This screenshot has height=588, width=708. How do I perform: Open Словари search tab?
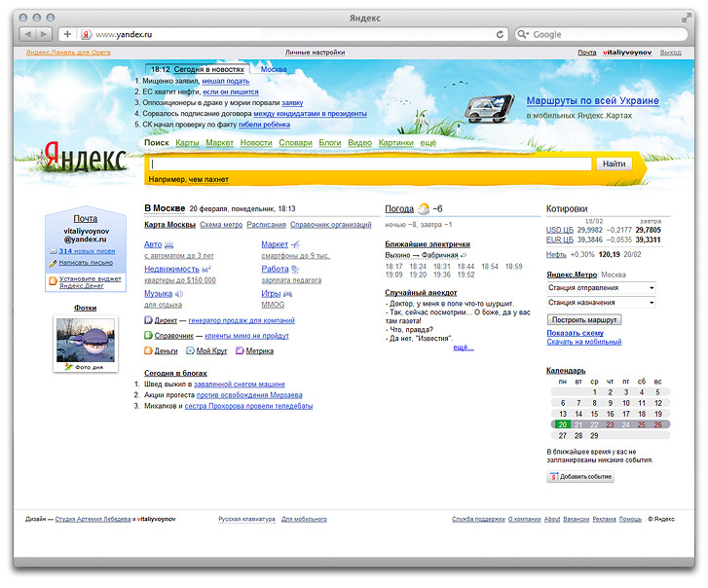coord(295,143)
